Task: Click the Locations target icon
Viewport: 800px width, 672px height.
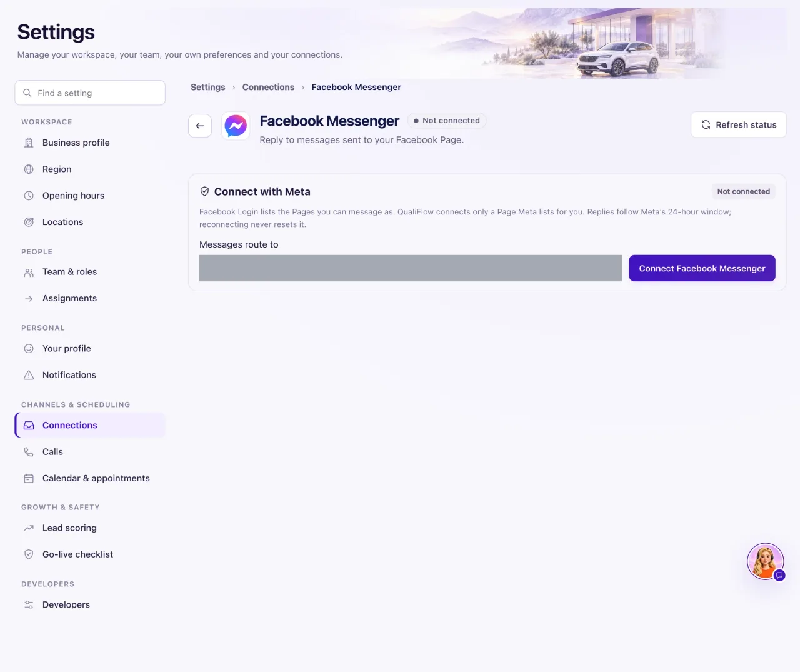Action: point(29,222)
